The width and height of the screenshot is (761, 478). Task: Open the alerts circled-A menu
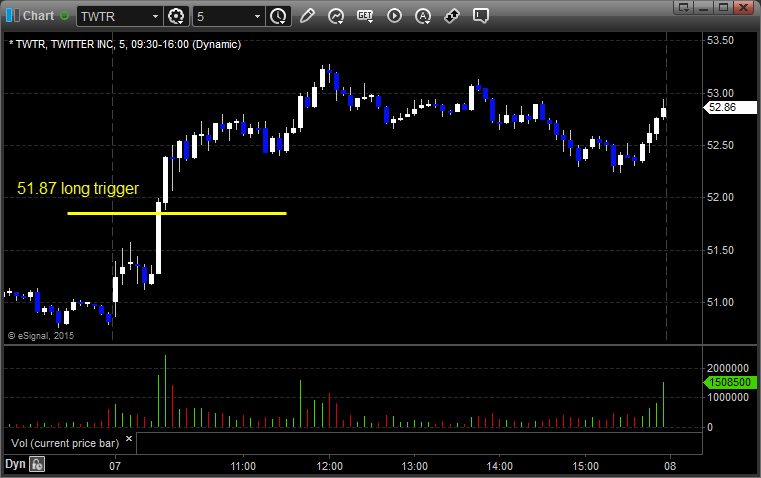pyautogui.click(x=423, y=16)
